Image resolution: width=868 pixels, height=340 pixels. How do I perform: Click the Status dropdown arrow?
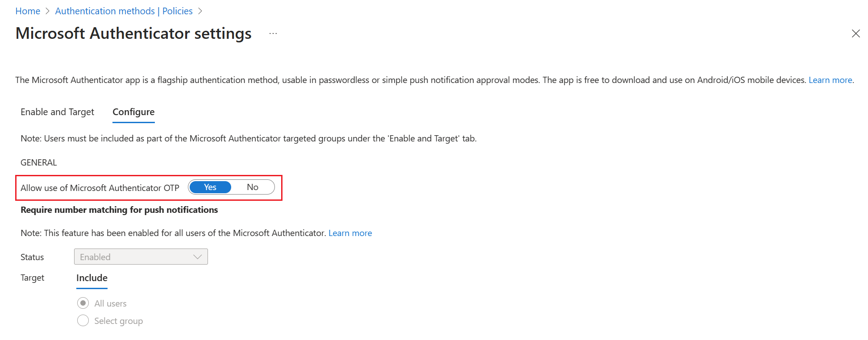tap(197, 257)
